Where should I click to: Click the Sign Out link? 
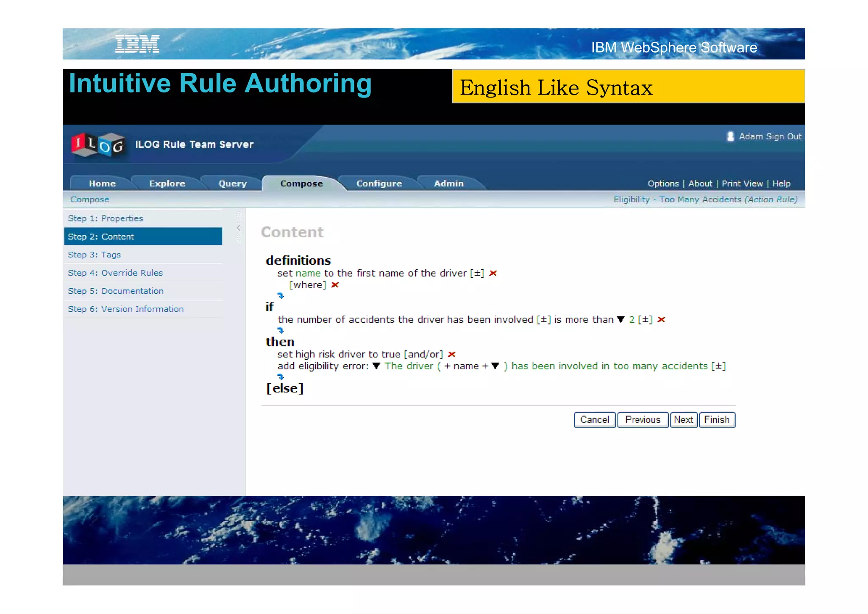tap(783, 137)
